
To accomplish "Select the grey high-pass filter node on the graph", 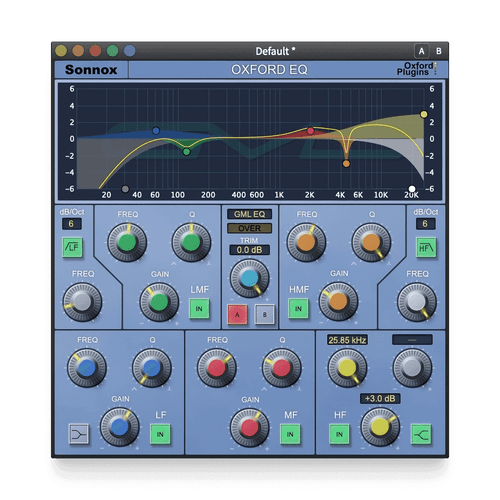I will click(x=125, y=189).
